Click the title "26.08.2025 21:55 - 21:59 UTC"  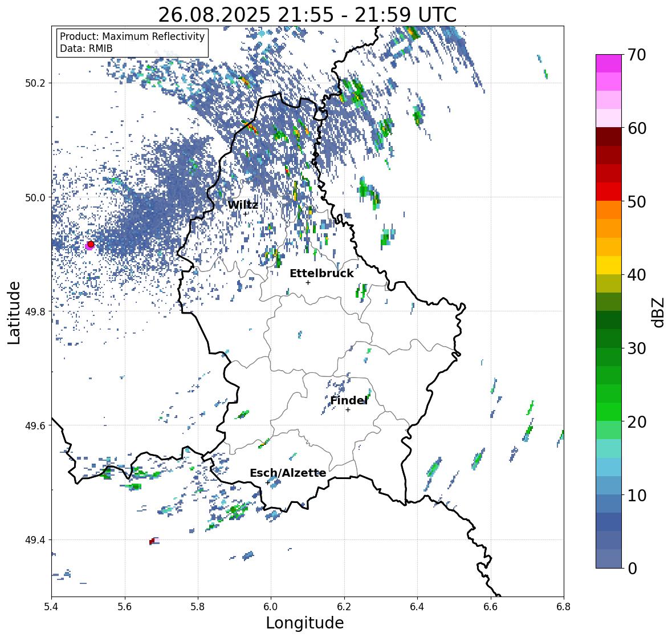pos(307,15)
